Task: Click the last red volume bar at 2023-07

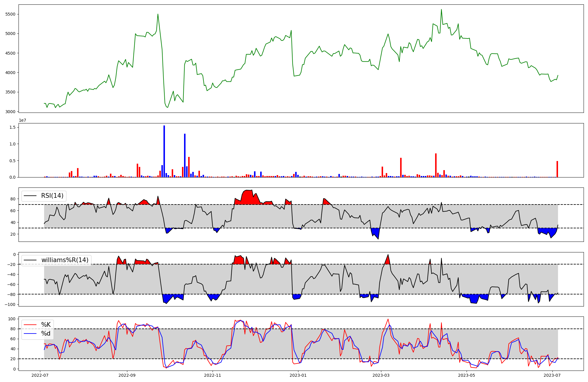Action: (x=557, y=169)
